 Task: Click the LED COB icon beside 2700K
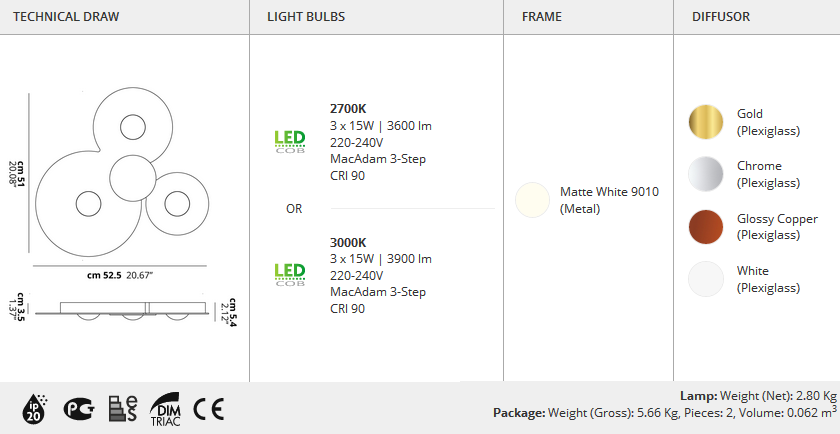(x=290, y=142)
